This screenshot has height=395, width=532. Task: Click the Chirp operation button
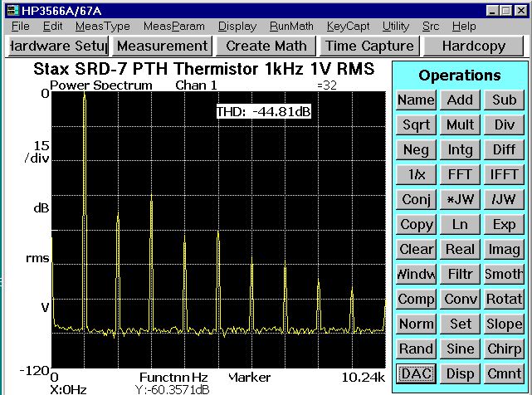point(504,349)
